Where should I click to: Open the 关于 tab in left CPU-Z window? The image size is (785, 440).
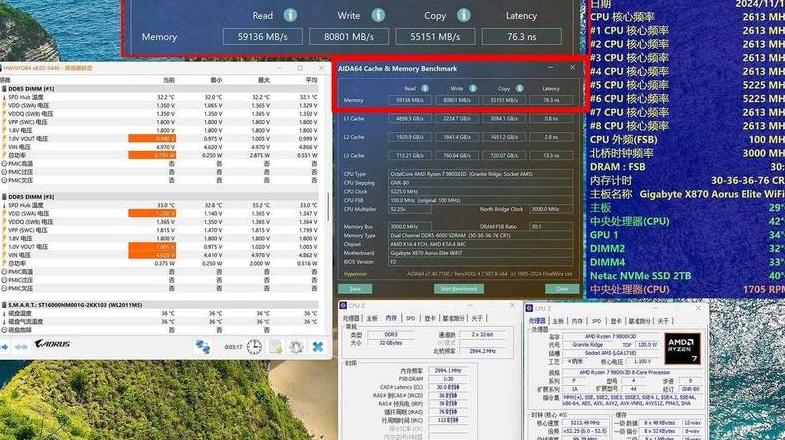click(477, 318)
